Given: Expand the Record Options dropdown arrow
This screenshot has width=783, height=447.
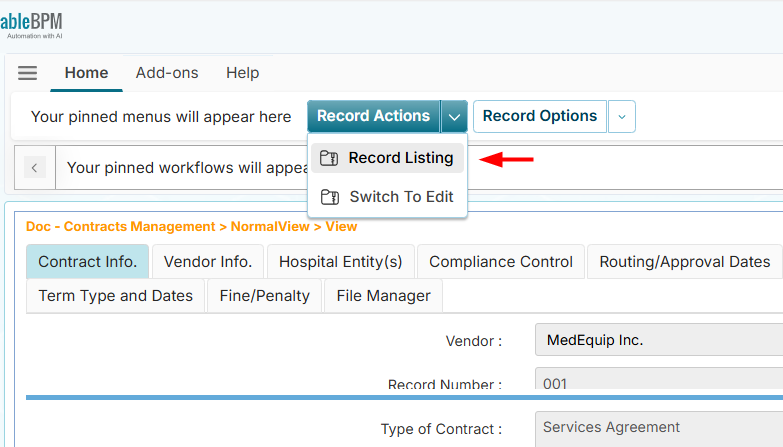Looking at the screenshot, I should [621, 116].
